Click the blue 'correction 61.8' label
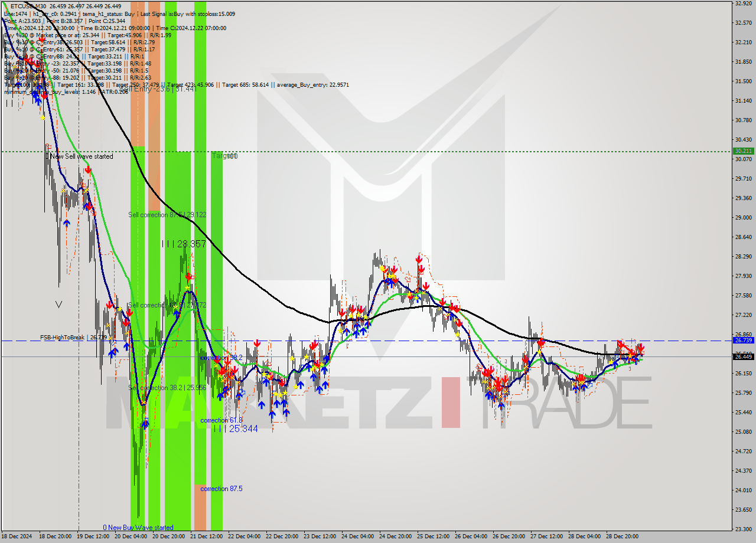This screenshot has width=756, height=543. point(221,420)
